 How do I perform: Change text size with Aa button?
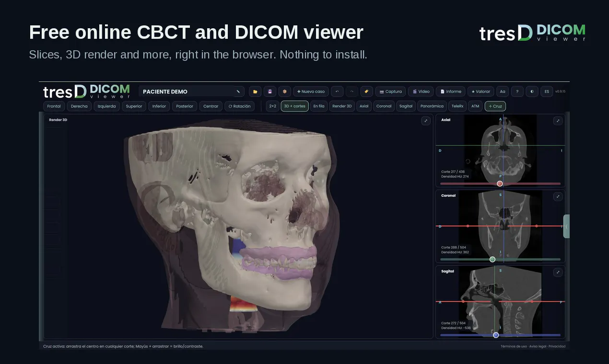[x=502, y=91]
